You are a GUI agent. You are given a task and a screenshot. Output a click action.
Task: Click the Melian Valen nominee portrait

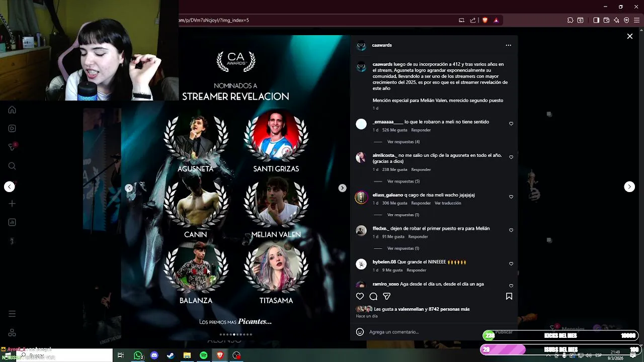(x=276, y=202)
